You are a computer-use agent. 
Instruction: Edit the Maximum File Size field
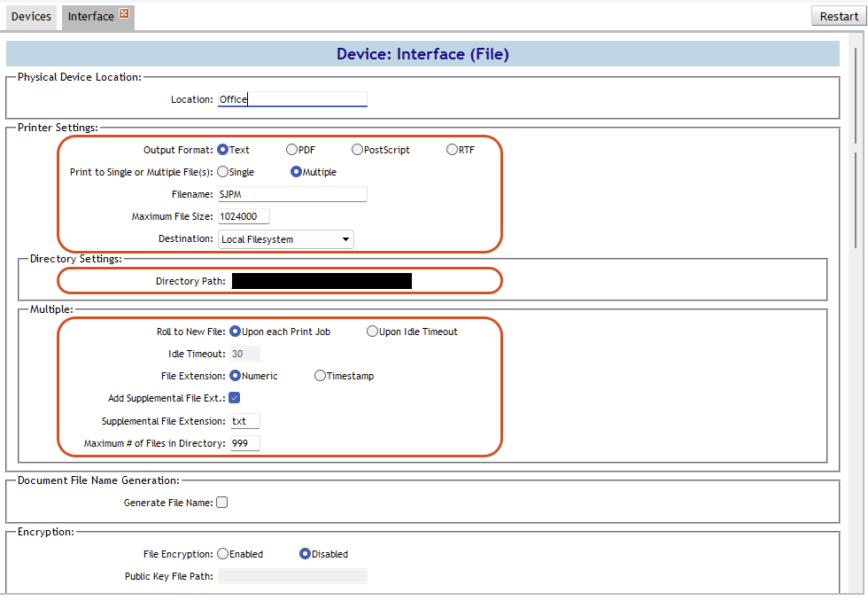coord(244,216)
